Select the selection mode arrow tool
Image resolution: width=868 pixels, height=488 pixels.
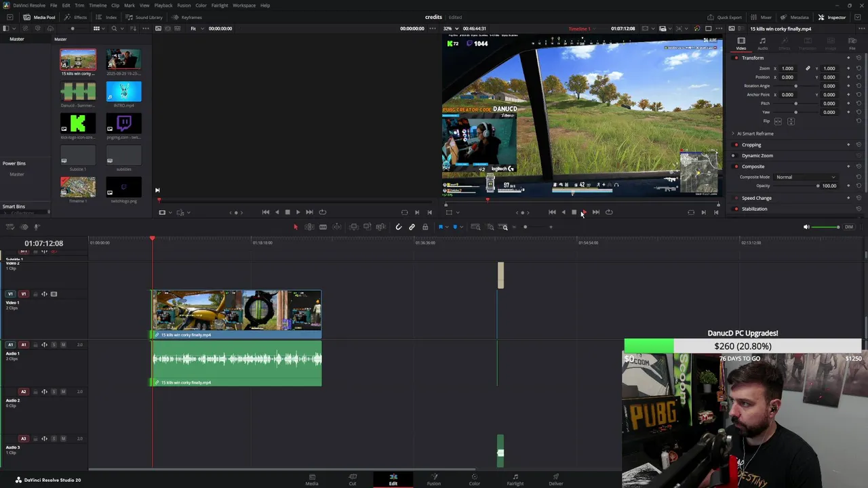pyautogui.click(x=295, y=227)
